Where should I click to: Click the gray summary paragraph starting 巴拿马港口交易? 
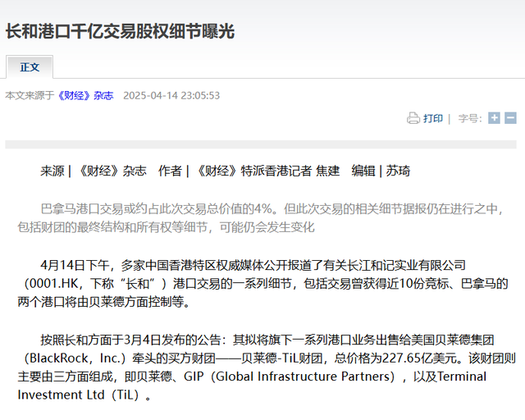(x=261, y=218)
